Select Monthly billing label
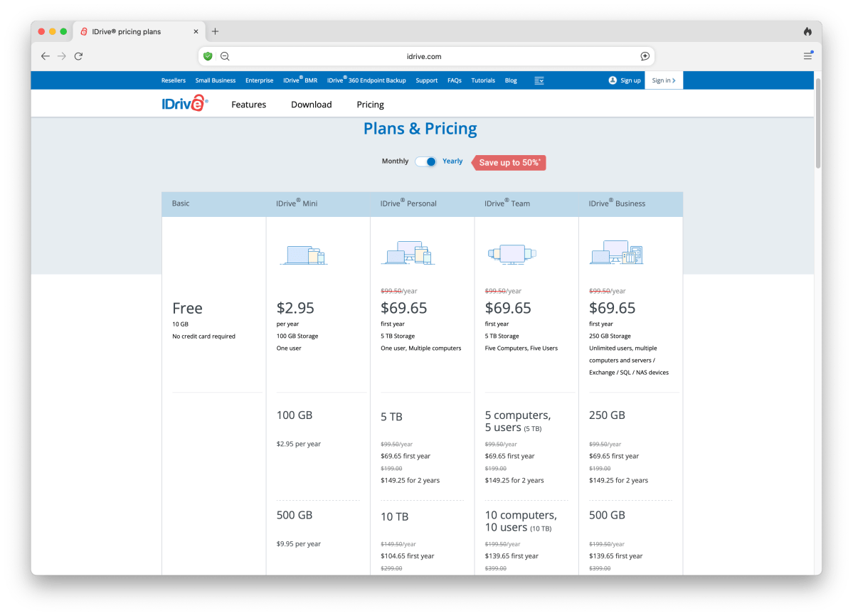The height and width of the screenshot is (616, 853). (x=395, y=161)
